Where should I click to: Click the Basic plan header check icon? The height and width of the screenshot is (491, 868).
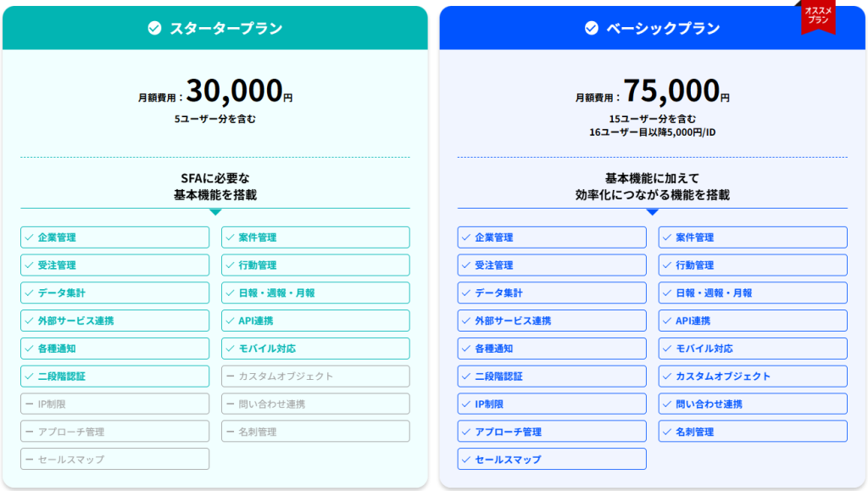tap(591, 28)
